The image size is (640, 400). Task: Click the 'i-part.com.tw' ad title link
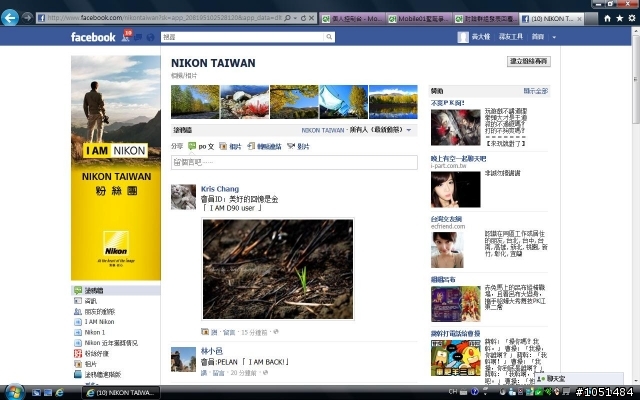[458, 158]
